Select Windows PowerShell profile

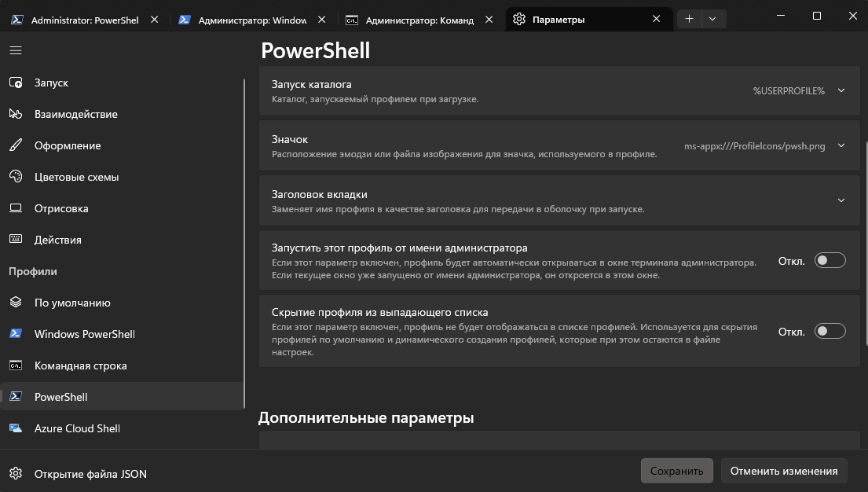122,333
